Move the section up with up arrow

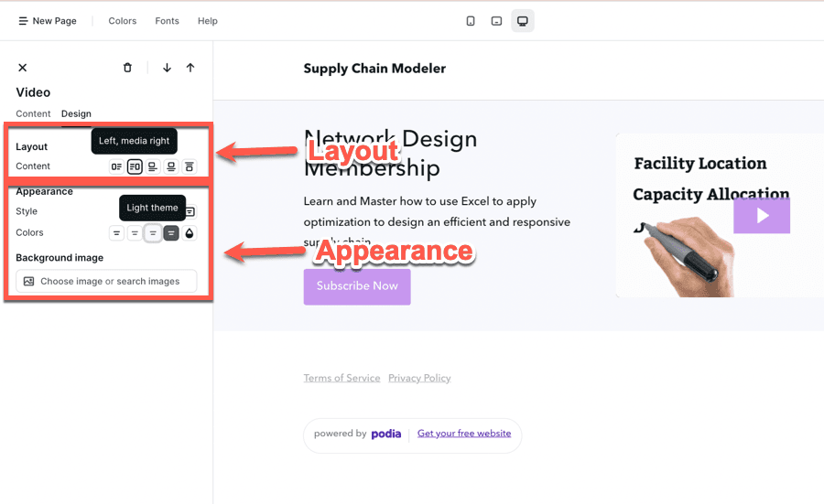190,68
